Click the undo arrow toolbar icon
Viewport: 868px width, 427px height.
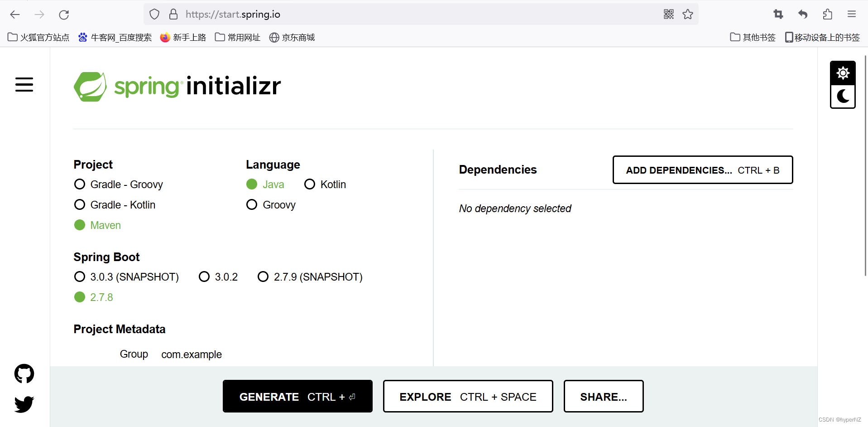tap(803, 15)
